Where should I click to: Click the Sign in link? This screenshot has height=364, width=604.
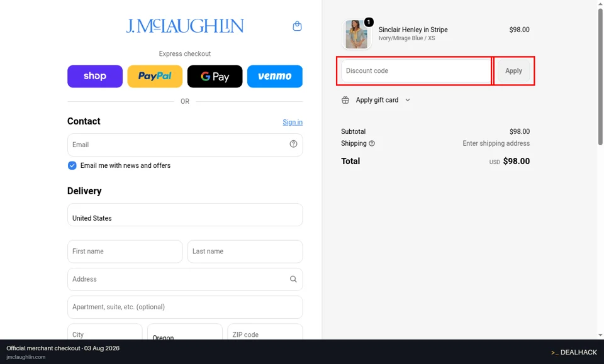[293, 122]
